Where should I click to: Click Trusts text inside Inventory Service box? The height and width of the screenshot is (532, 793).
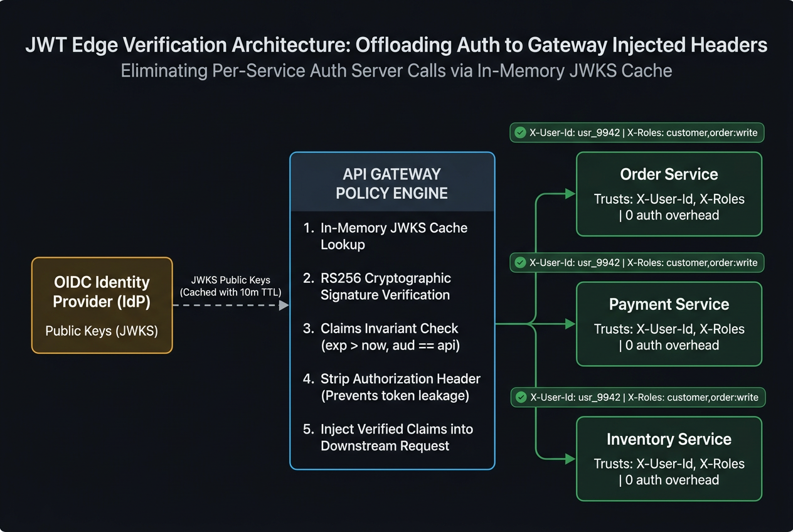669,472
